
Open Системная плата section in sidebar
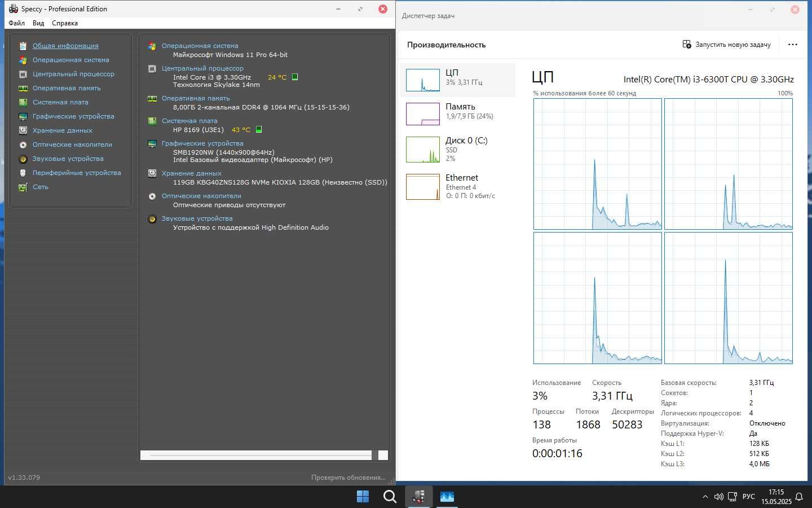pyautogui.click(x=60, y=102)
